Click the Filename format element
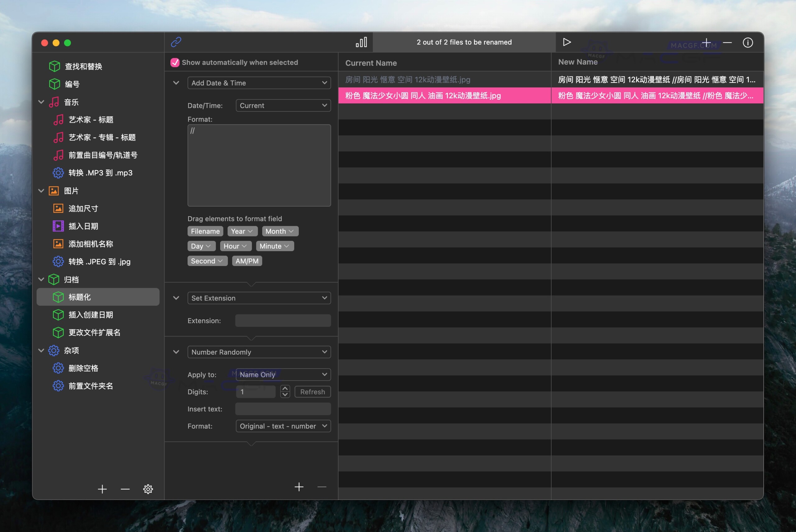 coord(205,232)
